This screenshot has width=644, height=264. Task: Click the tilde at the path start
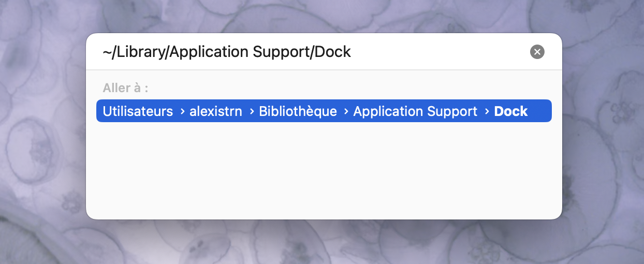[x=107, y=52]
